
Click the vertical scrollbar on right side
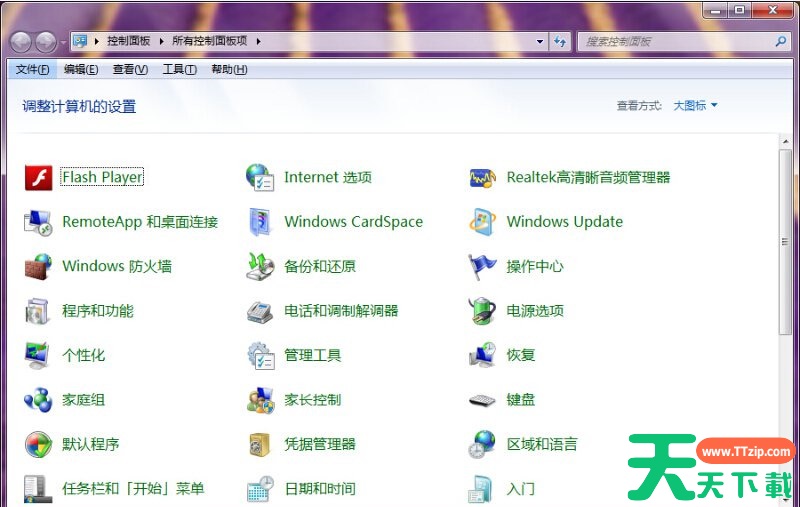785,240
